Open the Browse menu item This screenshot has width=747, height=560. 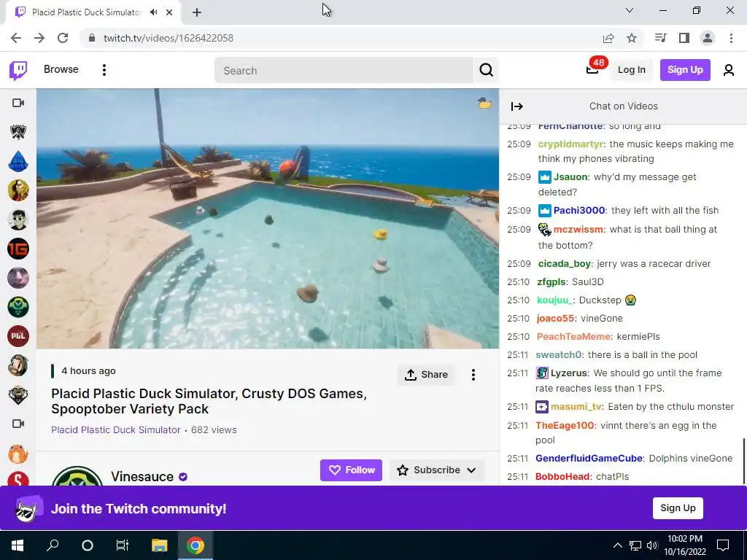[61, 69]
